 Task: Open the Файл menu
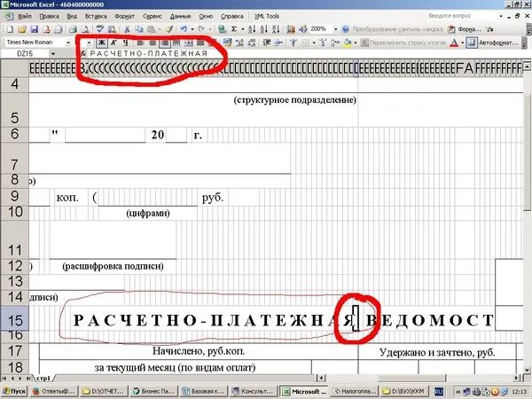(x=25, y=16)
